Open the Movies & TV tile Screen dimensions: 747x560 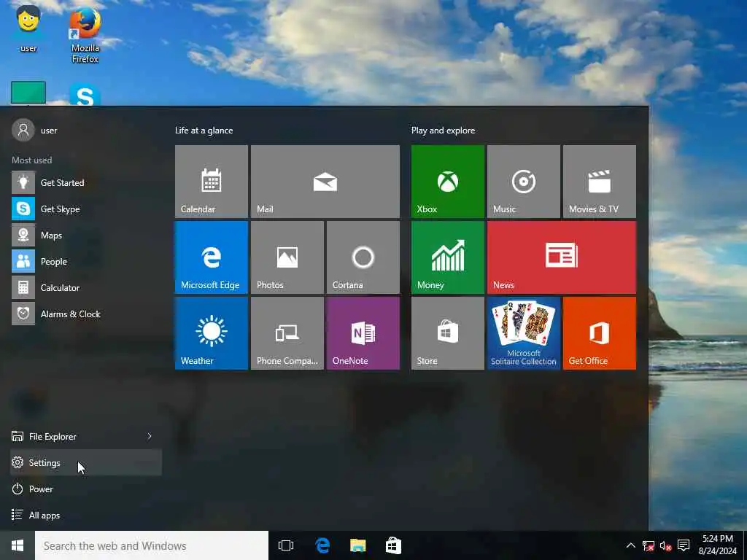pos(600,182)
